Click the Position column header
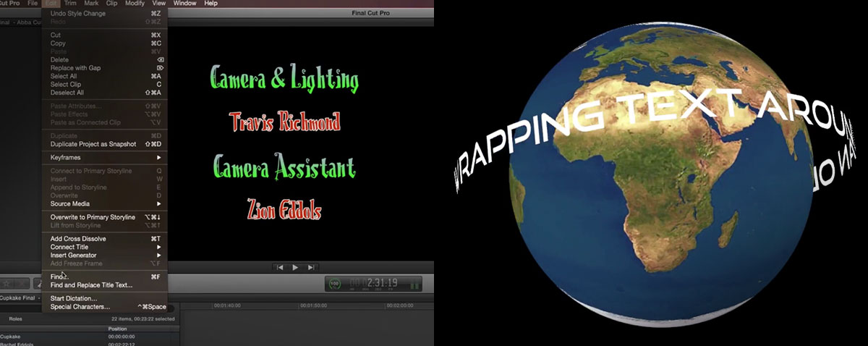The height and width of the screenshot is (346, 868). coord(118,329)
